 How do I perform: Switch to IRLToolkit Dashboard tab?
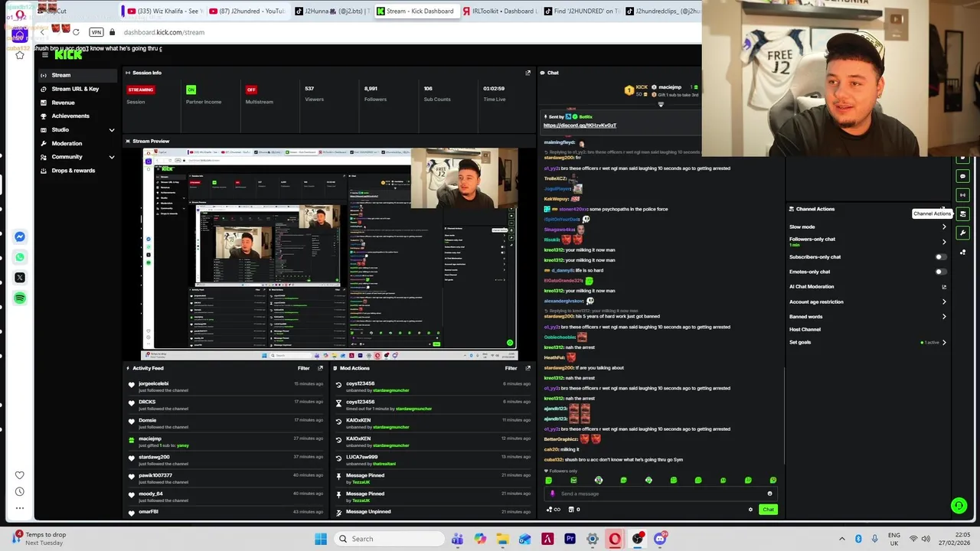[x=499, y=11]
